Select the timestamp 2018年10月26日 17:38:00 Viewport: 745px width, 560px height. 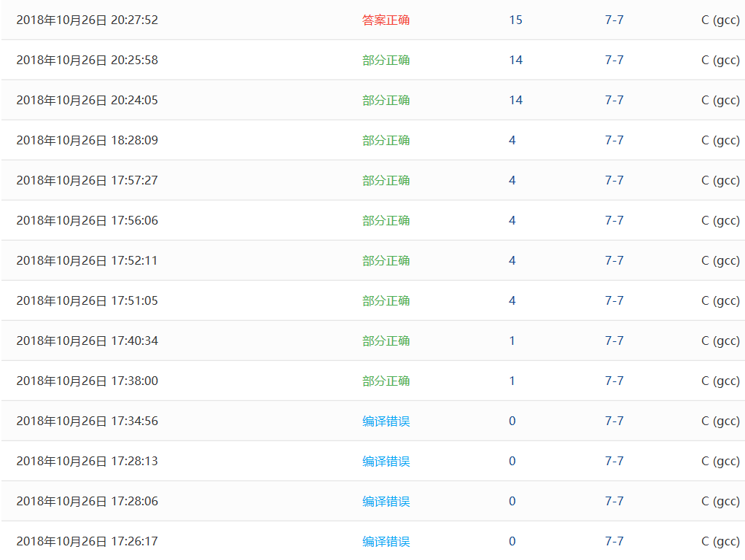[87, 381]
